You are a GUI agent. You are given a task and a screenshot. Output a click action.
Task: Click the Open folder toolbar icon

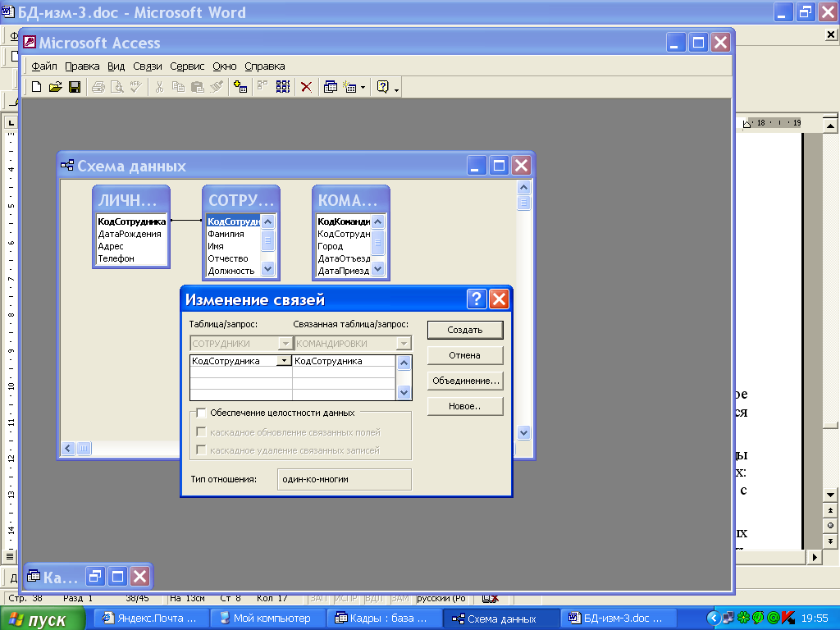click(55, 87)
